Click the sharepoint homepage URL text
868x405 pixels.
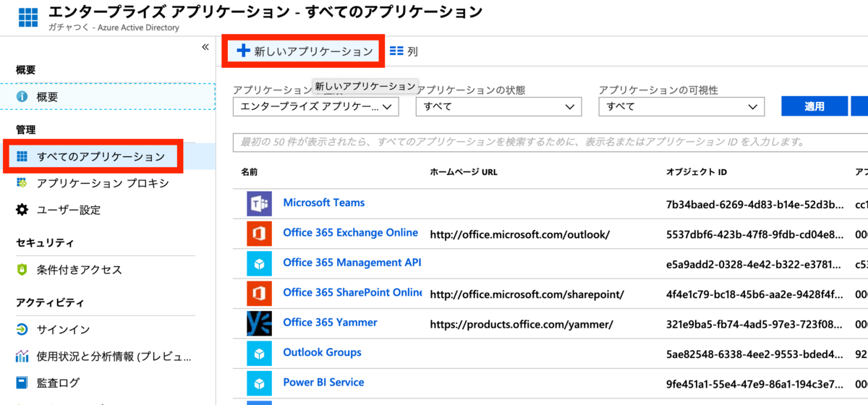[x=527, y=295]
